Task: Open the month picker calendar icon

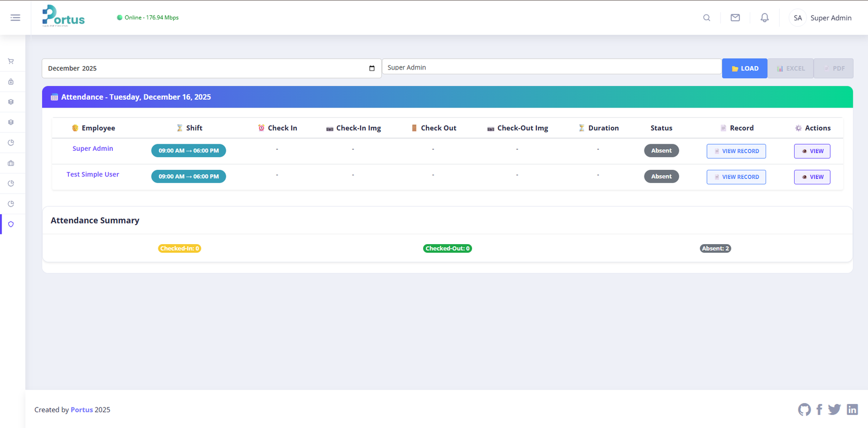Action: pyautogui.click(x=372, y=68)
